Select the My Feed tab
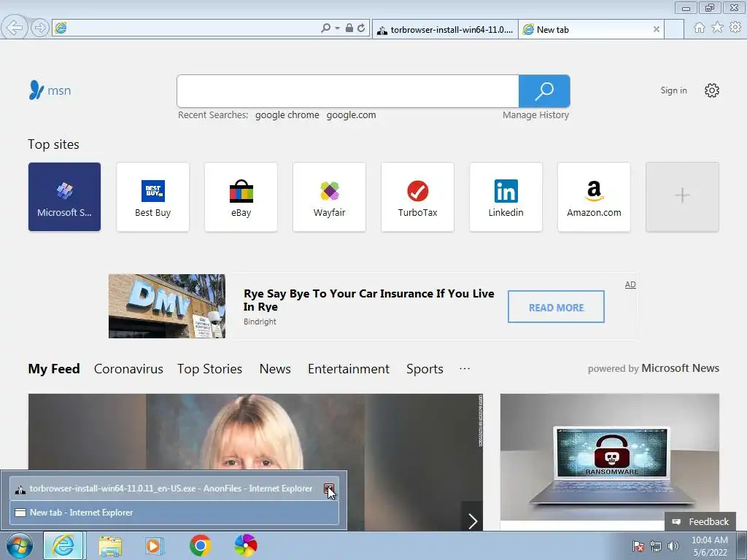This screenshot has width=747, height=560. pyautogui.click(x=54, y=368)
